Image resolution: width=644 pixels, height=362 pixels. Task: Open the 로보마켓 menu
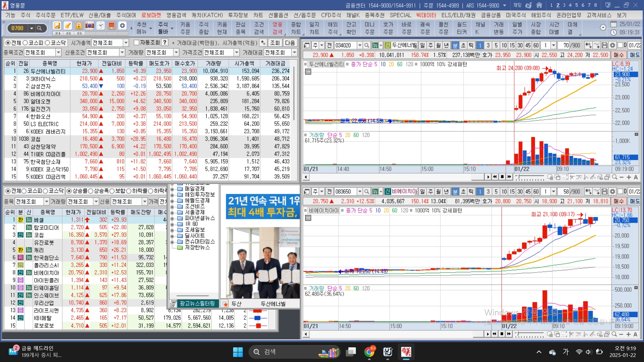point(151,15)
